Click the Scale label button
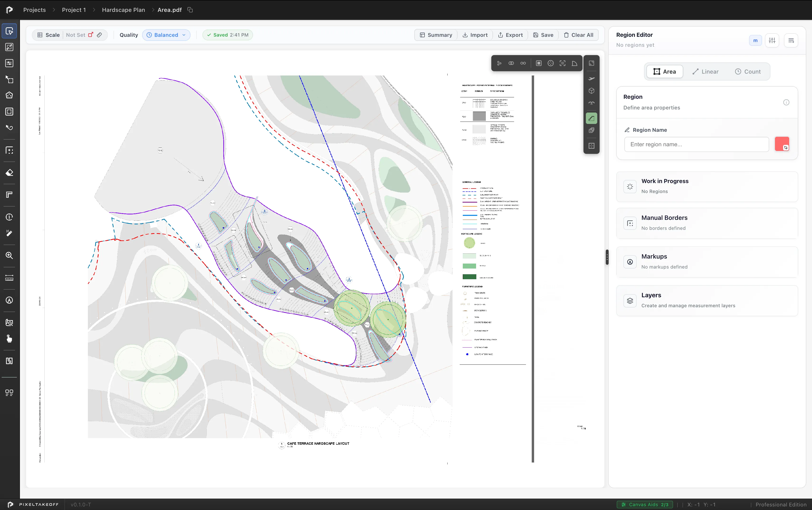Image resolution: width=812 pixels, height=510 pixels. click(x=48, y=35)
